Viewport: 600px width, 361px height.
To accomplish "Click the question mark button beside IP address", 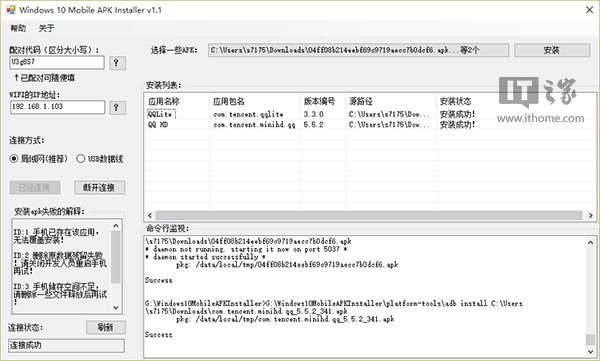I will tap(117, 108).
